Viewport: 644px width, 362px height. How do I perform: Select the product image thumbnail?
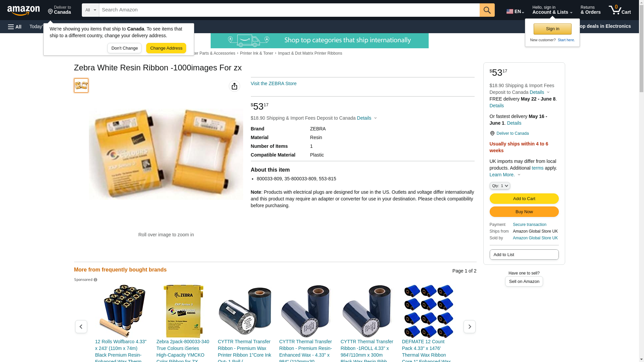[81, 85]
